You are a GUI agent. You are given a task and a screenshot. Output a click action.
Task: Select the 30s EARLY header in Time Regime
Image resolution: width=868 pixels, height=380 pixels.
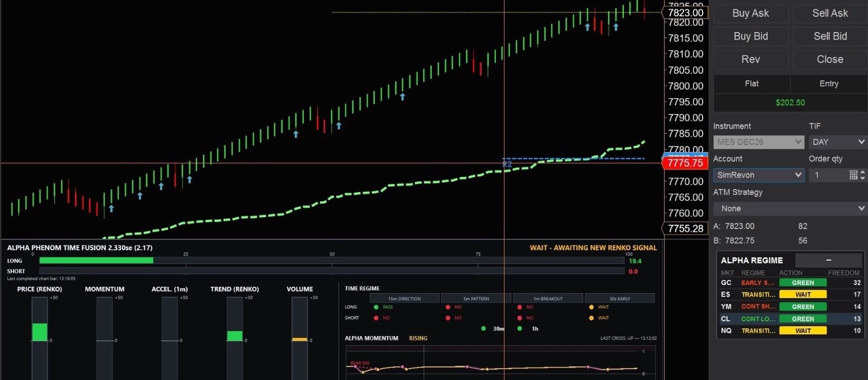pos(620,299)
